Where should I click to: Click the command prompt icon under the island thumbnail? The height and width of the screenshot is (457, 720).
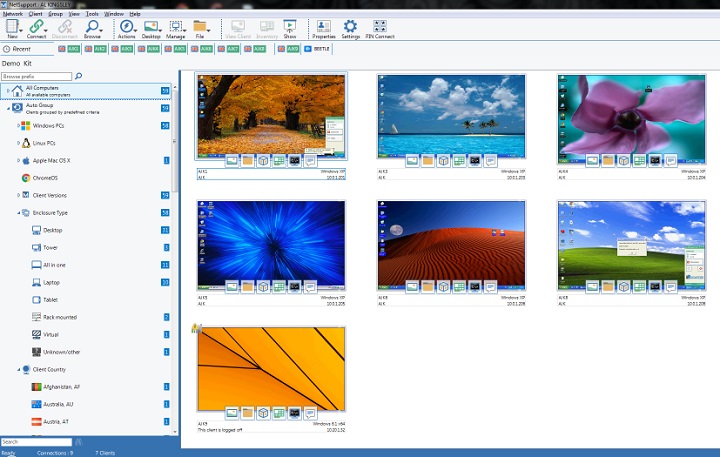click(475, 161)
